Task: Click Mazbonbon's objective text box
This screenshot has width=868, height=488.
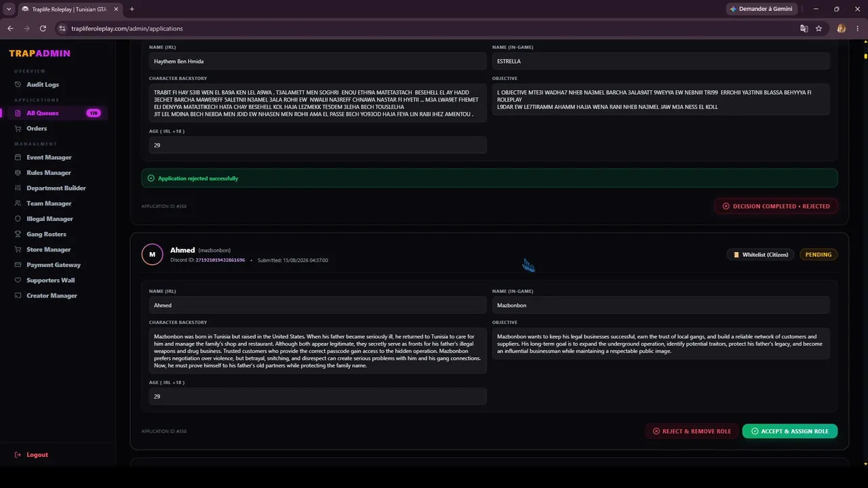Action: (x=661, y=344)
